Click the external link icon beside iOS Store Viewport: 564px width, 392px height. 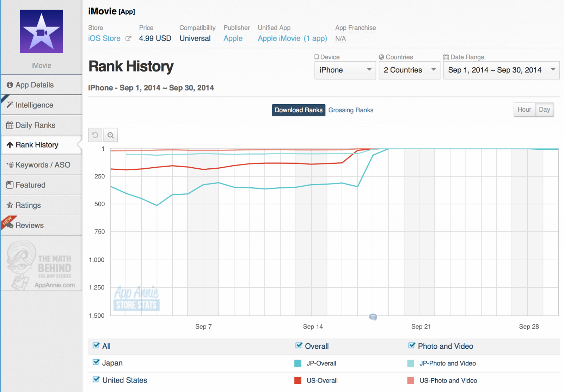click(x=128, y=38)
